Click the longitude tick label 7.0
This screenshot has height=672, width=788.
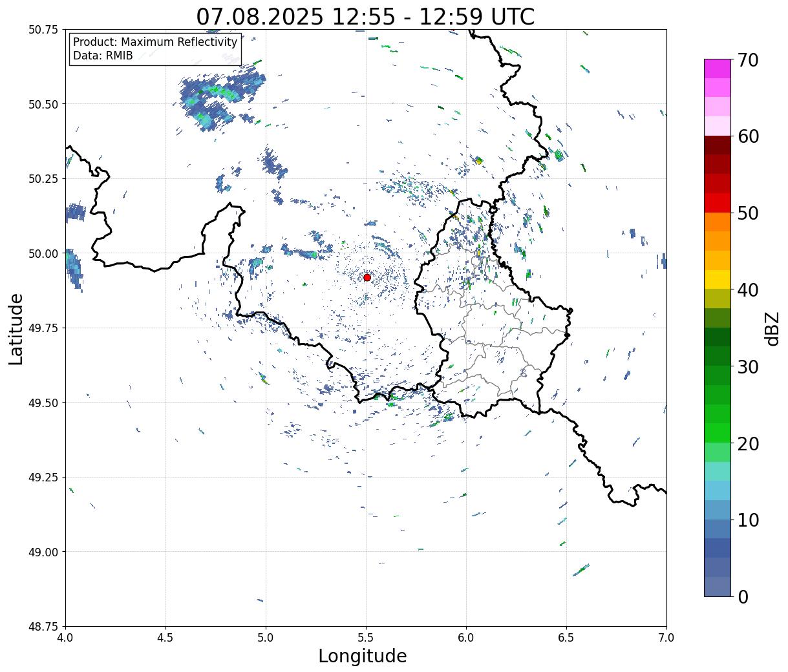pyautogui.click(x=666, y=638)
